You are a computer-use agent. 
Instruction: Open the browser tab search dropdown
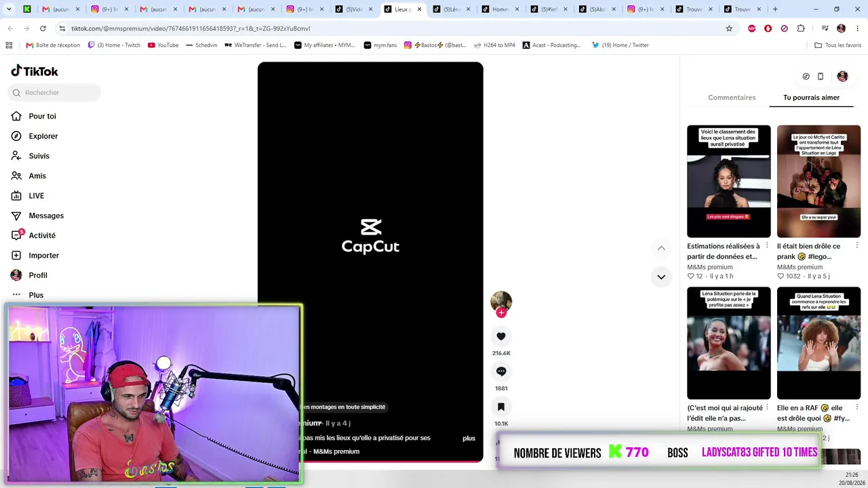(x=9, y=9)
